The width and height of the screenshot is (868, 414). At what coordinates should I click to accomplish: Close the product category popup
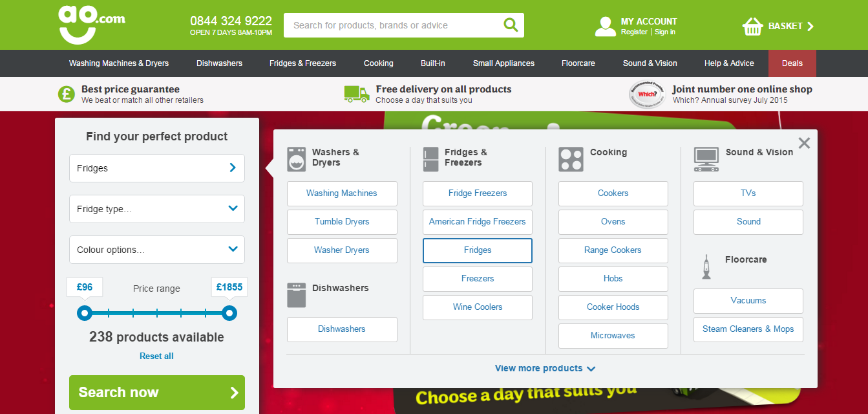point(804,143)
